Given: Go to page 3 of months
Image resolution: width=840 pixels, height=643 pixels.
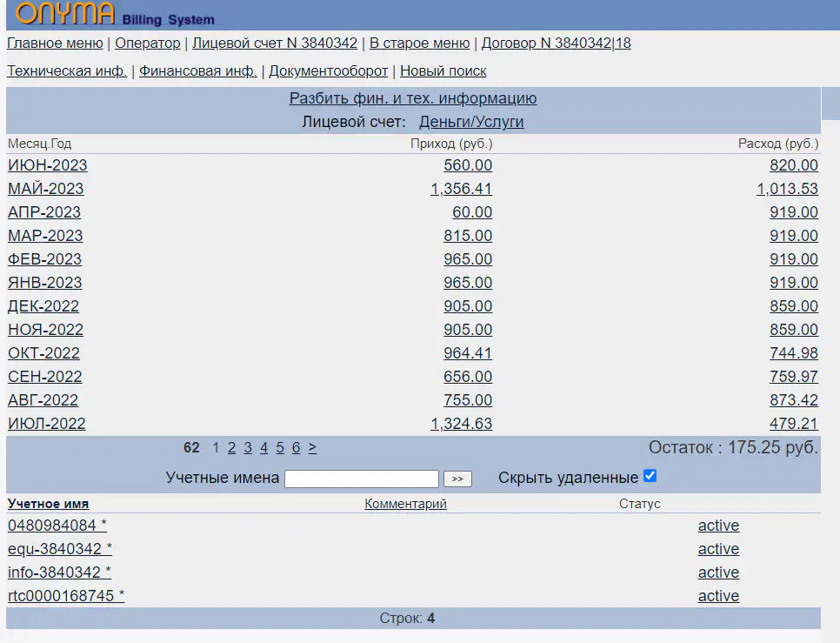Looking at the screenshot, I should point(248,447).
